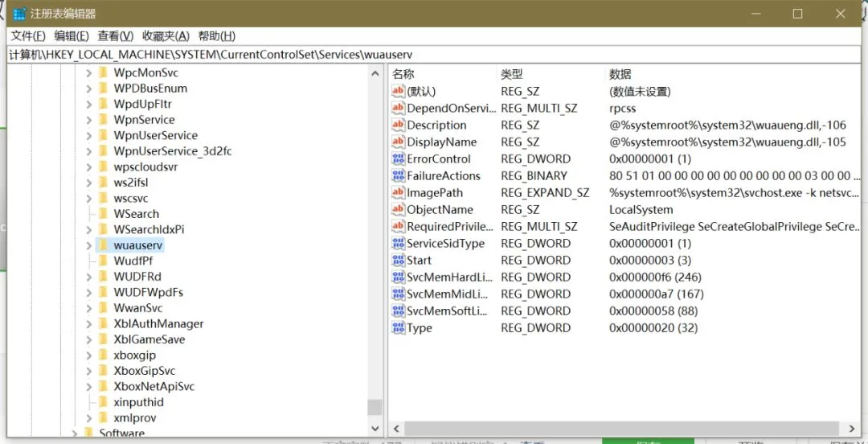The height and width of the screenshot is (444, 868).
Task: Expand the WpcMonSvc key
Action: tap(89, 72)
